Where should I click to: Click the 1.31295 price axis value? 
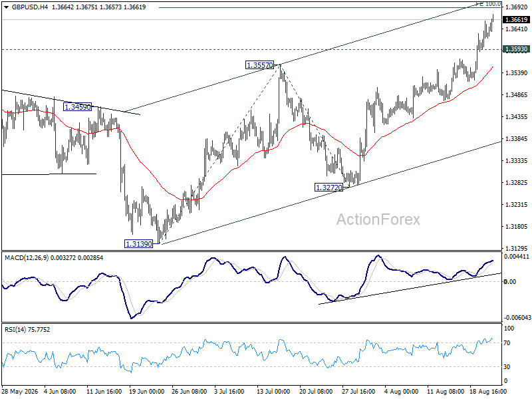517,248
